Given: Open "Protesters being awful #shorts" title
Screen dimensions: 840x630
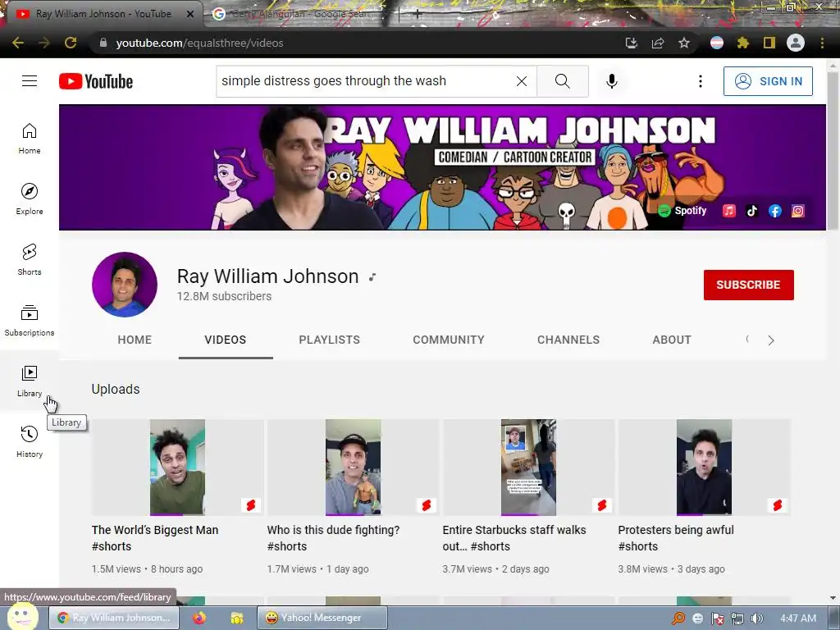Looking at the screenshot, I should point(676,538).
